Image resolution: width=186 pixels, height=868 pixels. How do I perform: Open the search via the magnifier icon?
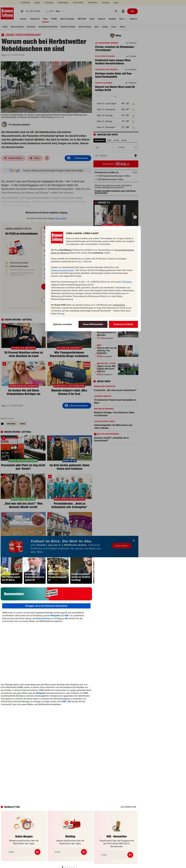click(116, 11)
